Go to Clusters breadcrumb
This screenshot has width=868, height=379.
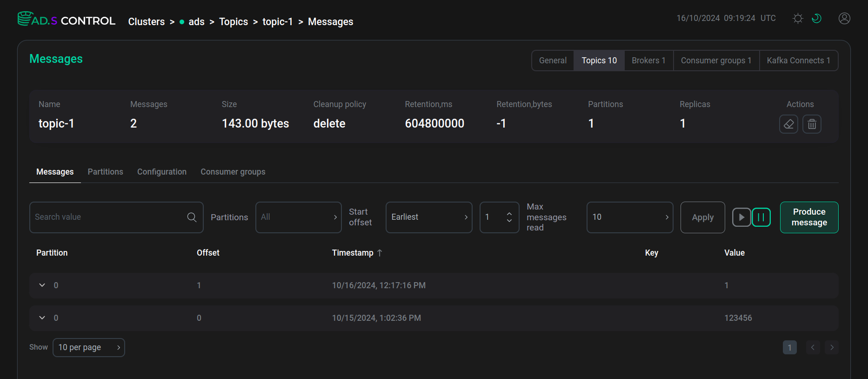tap(147, 22)
